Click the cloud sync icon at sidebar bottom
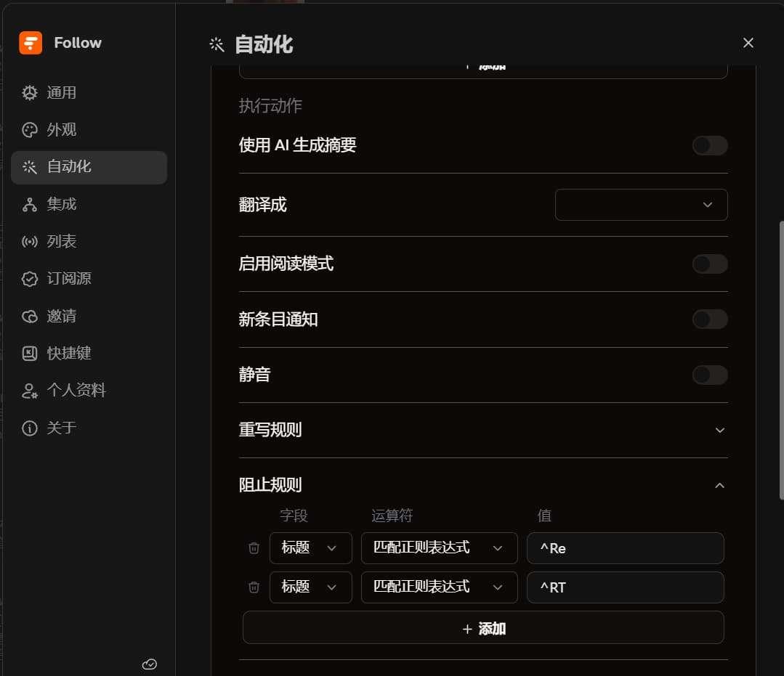This screenshot has height=676, width=784. [x=150, y=664]
